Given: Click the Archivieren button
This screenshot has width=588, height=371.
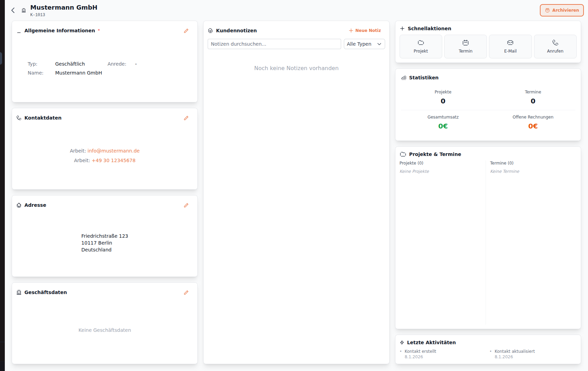Looking at the screenshot, I should [x=562, y=10].
